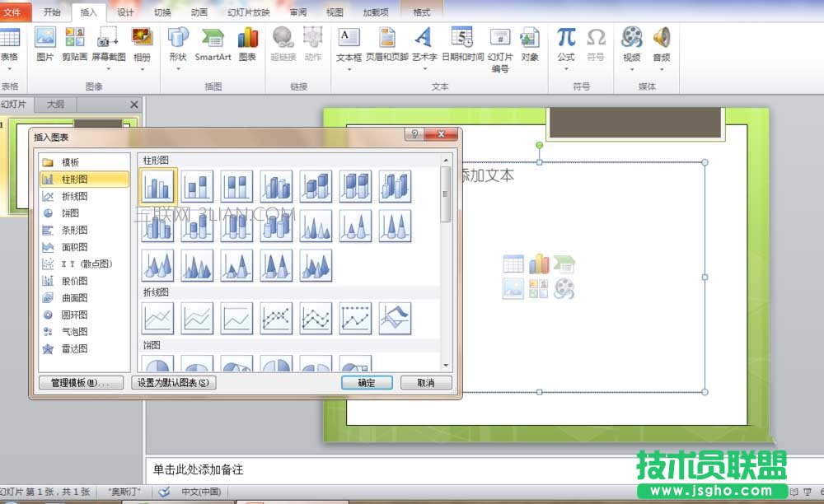Confirm chart insertion with 确定
Image resolution: width=824 pixels, height=504 pixels.
click(x=366, y=382)
